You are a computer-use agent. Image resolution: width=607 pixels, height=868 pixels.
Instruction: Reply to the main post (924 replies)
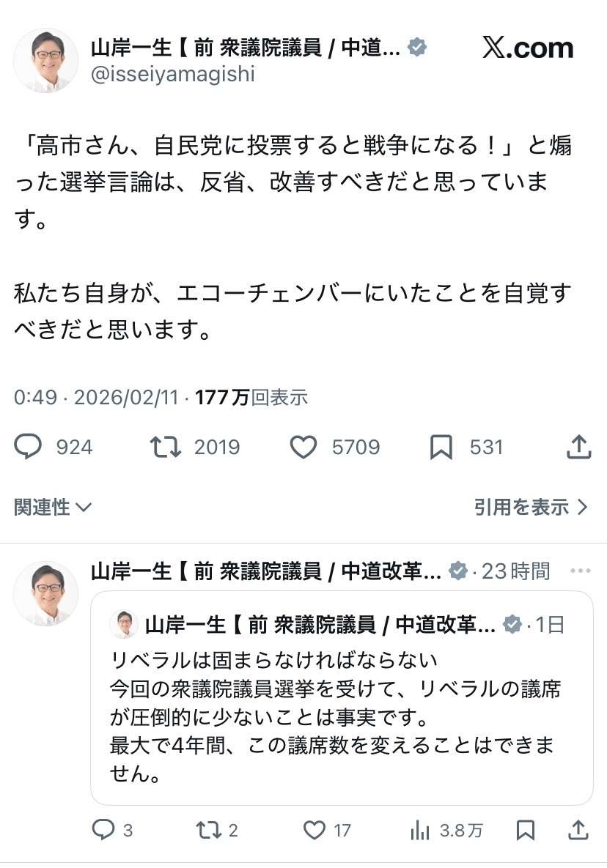28,447
